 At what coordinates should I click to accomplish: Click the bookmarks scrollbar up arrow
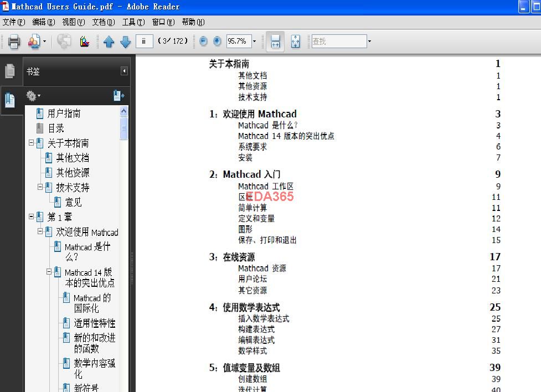[x=124, y=111]
